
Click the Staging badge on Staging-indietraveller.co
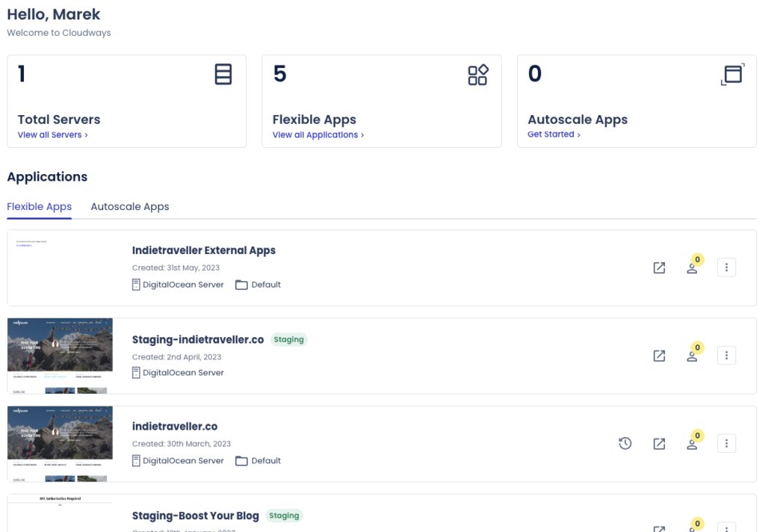288,339
